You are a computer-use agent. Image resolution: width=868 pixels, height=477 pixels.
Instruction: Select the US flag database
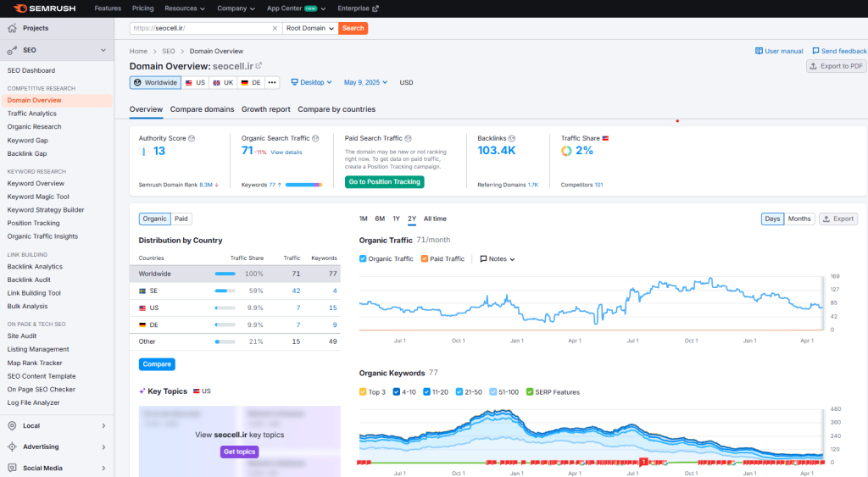tap(195, 82)
